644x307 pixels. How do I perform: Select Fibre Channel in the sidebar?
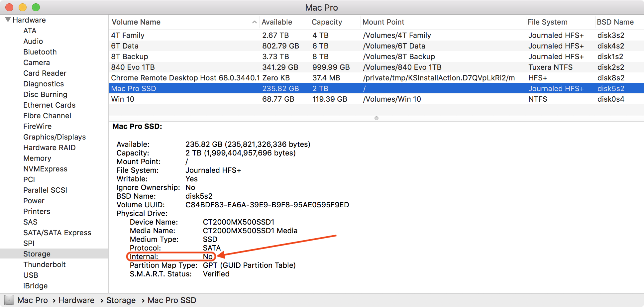(x=47, y=116)
